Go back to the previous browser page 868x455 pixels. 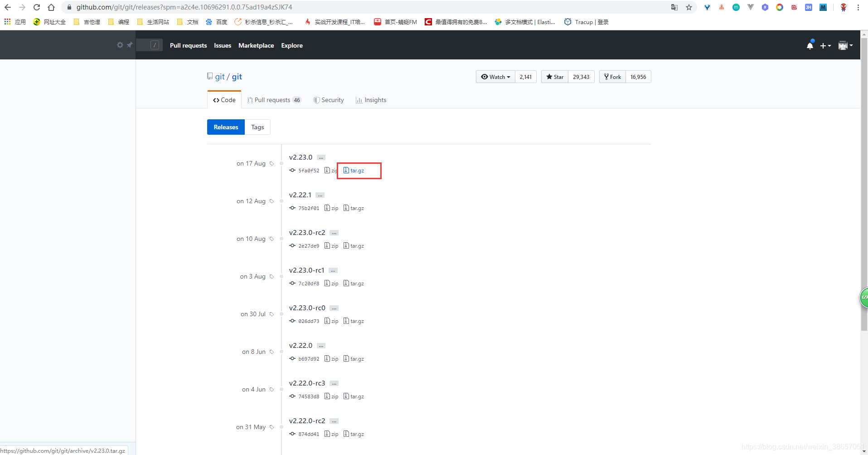pos(8,7)
